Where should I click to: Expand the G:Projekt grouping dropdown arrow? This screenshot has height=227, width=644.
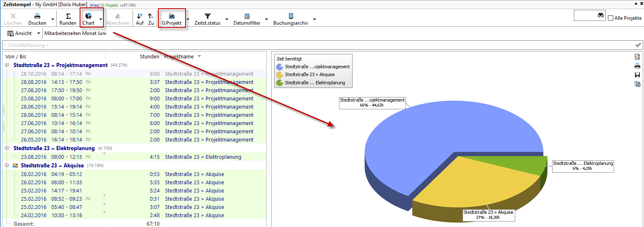coord(188,19)
